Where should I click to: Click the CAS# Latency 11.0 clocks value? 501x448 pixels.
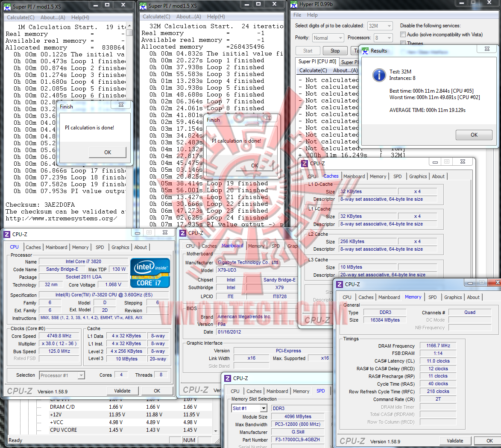(438, 361)
